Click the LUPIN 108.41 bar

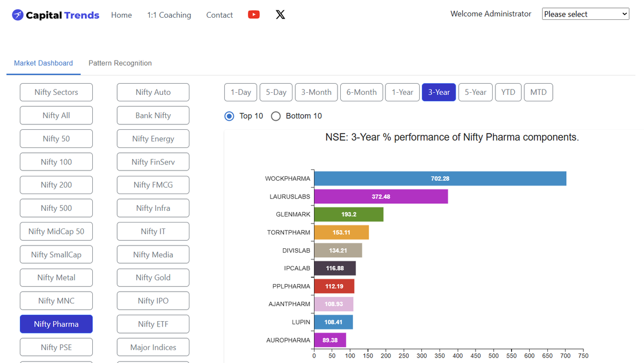click(333, 322)
